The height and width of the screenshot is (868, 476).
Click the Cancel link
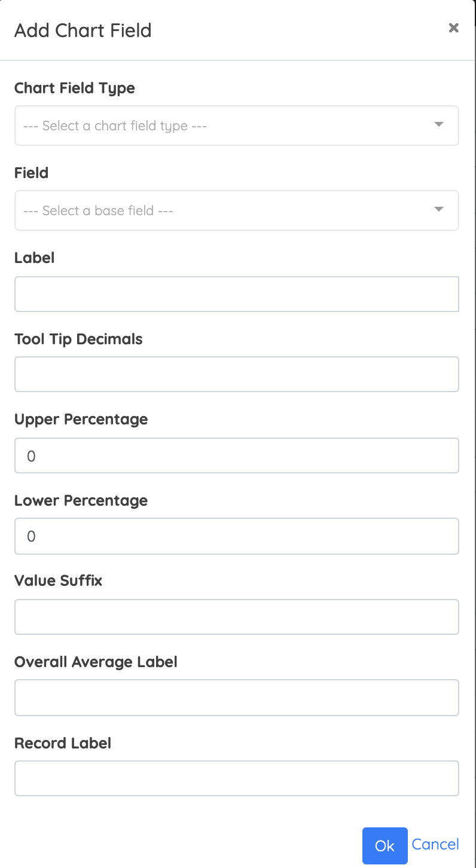click(435, 844)
